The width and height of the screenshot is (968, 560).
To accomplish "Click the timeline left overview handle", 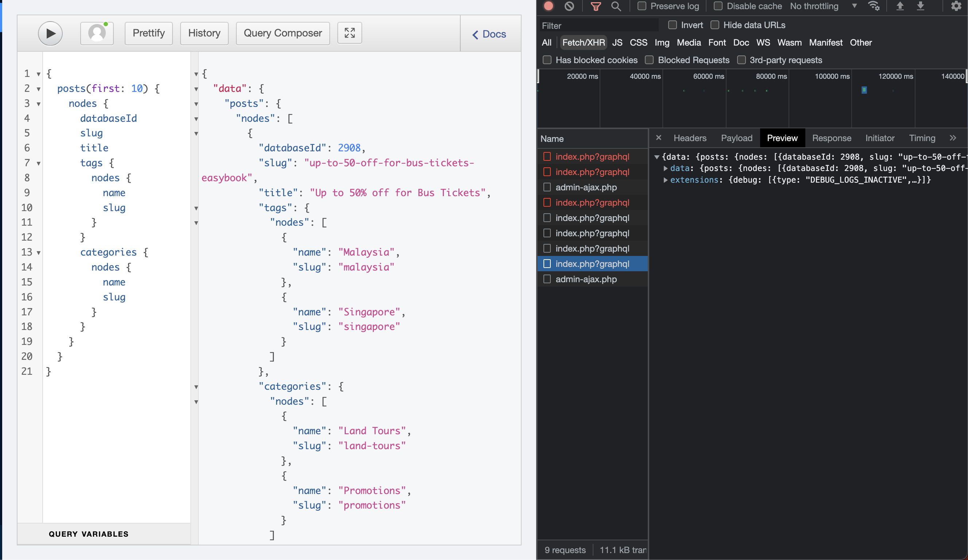I will [538, 76].
